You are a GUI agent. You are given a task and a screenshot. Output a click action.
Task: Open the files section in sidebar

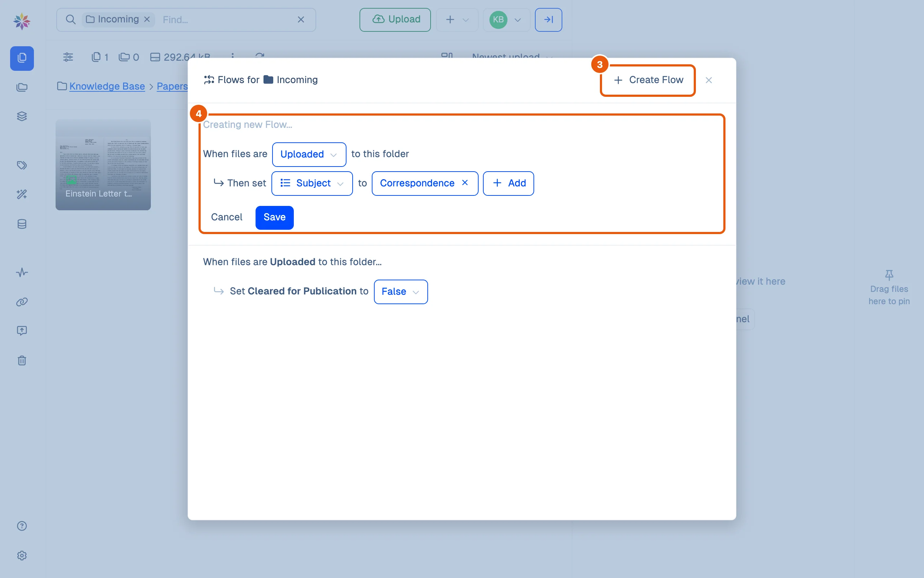22,58
